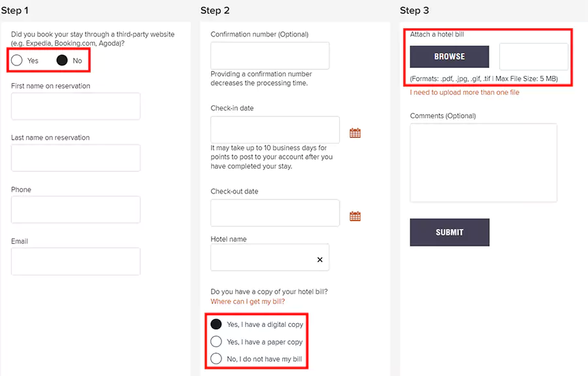
Task: Choose 'No, I do not have my bill'
Action: [216, 358]
